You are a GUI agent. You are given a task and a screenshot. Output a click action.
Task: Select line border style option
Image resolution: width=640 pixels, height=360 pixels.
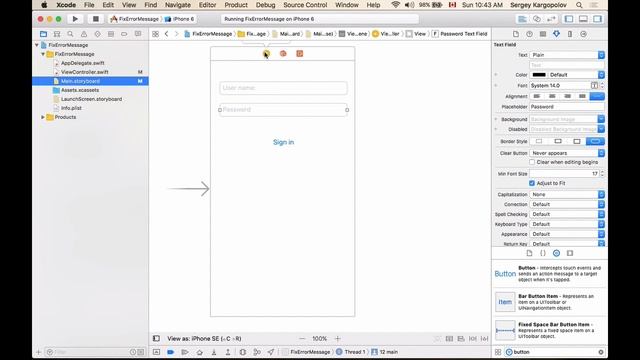(x=558, y=141)
